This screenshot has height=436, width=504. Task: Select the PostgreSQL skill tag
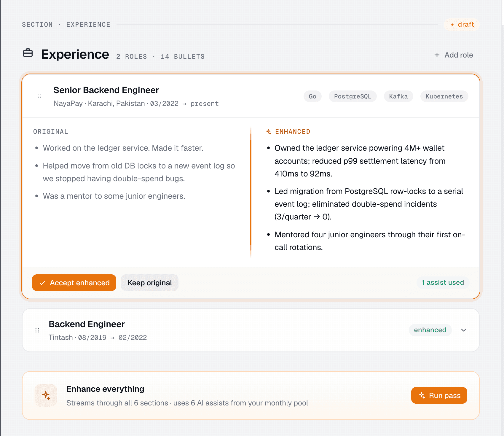point(353,96)
